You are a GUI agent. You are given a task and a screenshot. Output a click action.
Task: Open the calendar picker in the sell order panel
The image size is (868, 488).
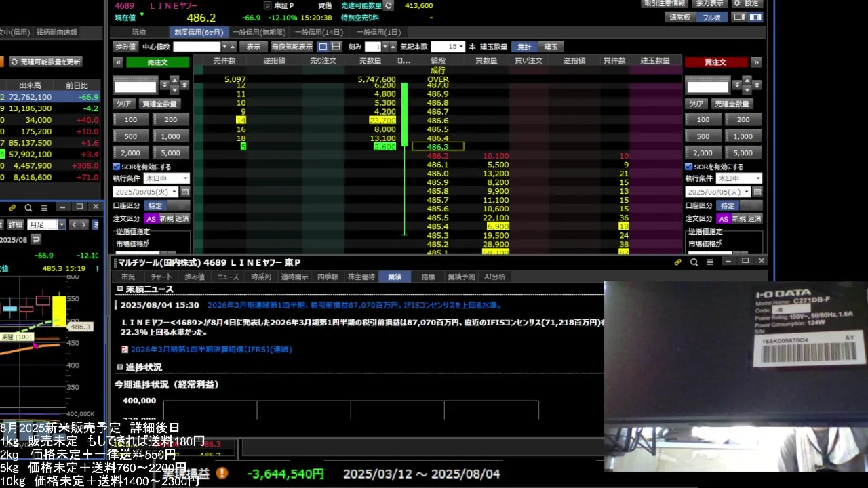click(185, 192)
